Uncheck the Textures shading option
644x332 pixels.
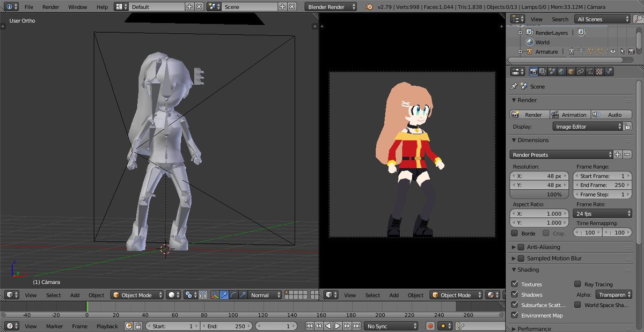click(x=515, y=284)
